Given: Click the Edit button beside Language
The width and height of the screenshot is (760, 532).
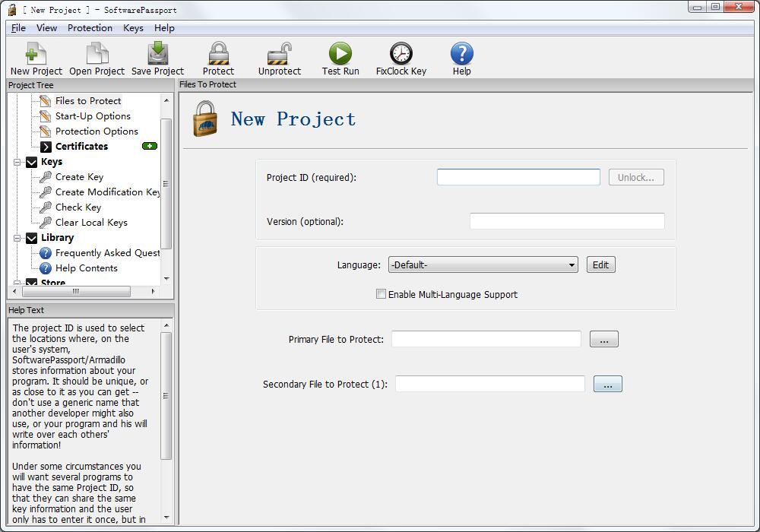Looking at the screenshot, I should 600,264.
